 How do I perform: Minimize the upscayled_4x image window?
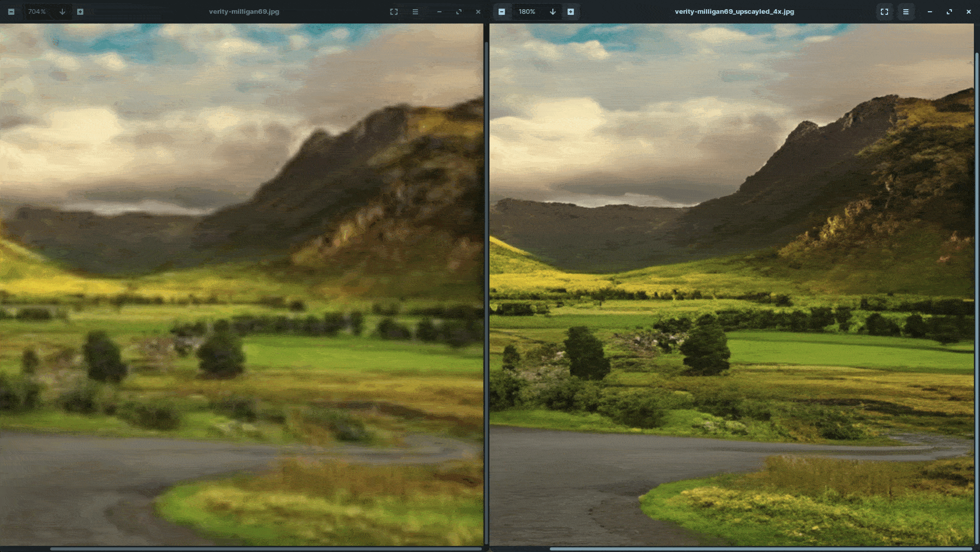(x=929, y=12)
